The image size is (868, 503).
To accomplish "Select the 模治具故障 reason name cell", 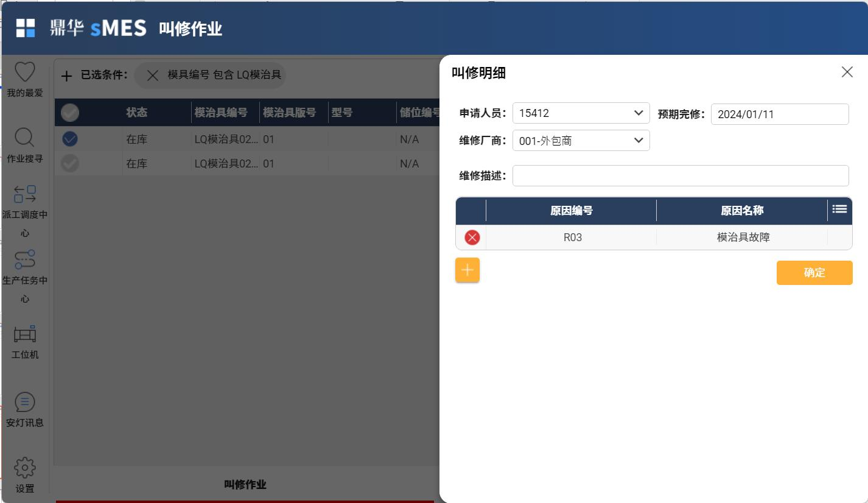I will [743, 237].
